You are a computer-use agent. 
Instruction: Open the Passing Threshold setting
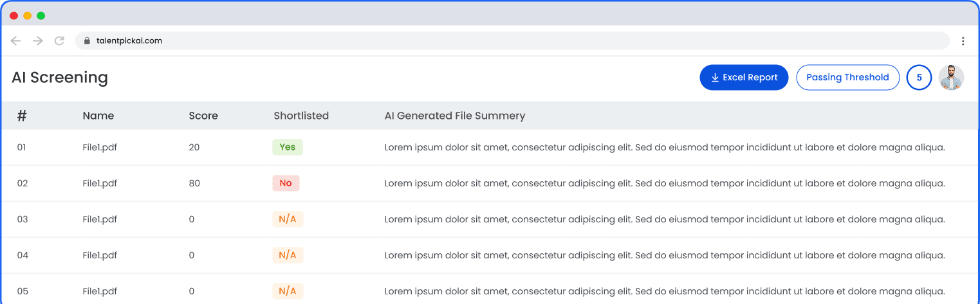click(x=847, y=78)
